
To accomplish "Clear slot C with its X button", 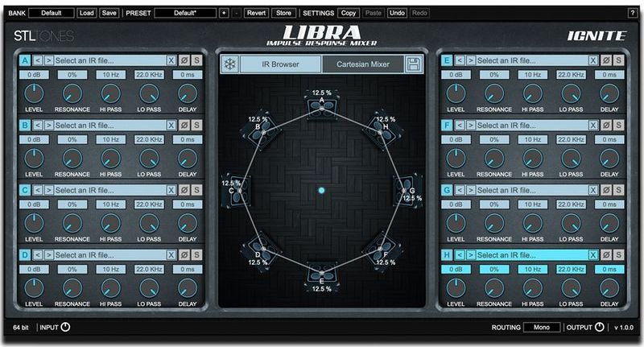I will pos(171,190).
